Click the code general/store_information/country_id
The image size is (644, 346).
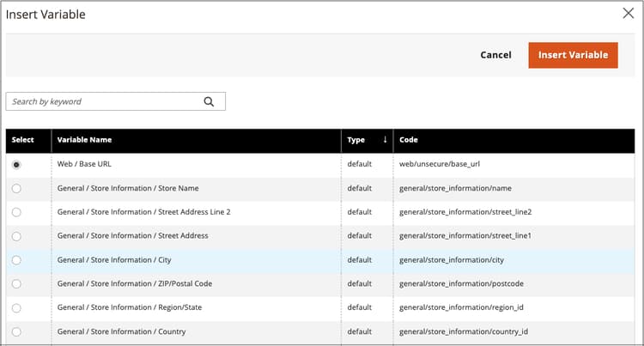coord(464,331)
